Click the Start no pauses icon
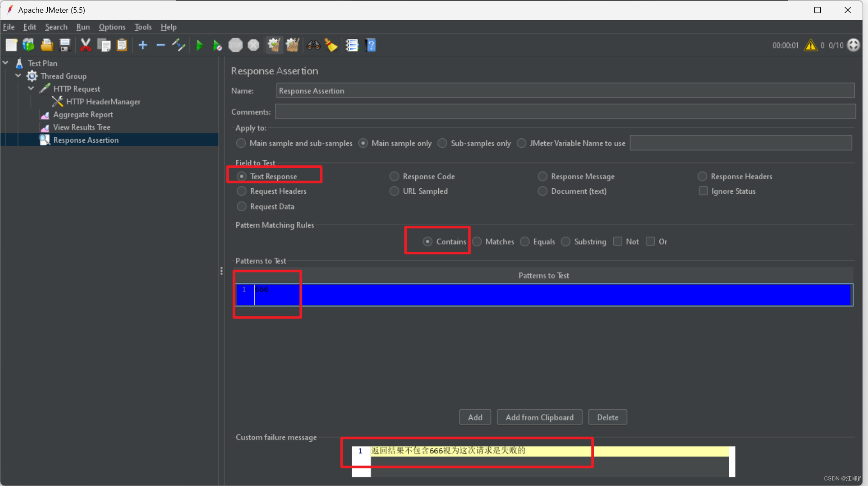The width and height of the screenshot is (868, 486). 217,45
